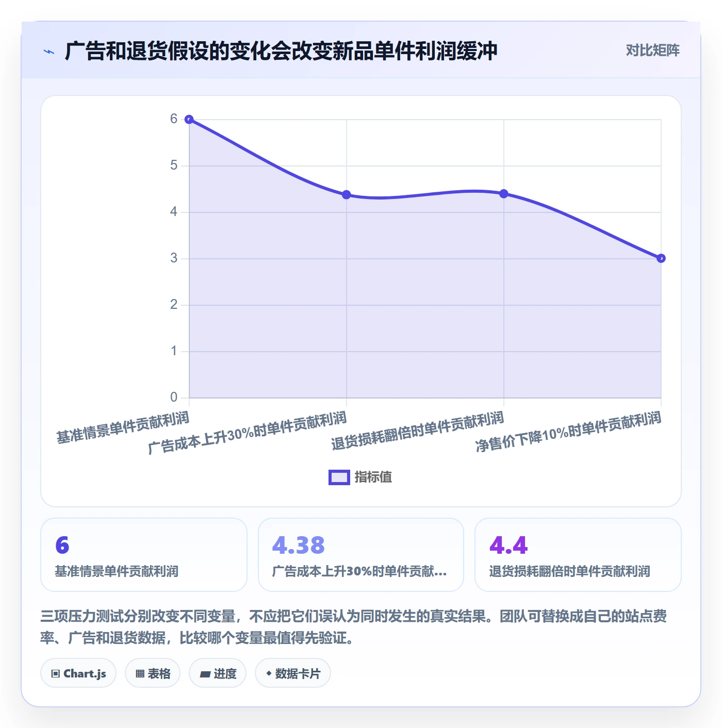Image resolution: width=722 pixels, height=728 pixels.
Task: Click the 对比矩阵 label in the header
Action: (x=652, y=51)
